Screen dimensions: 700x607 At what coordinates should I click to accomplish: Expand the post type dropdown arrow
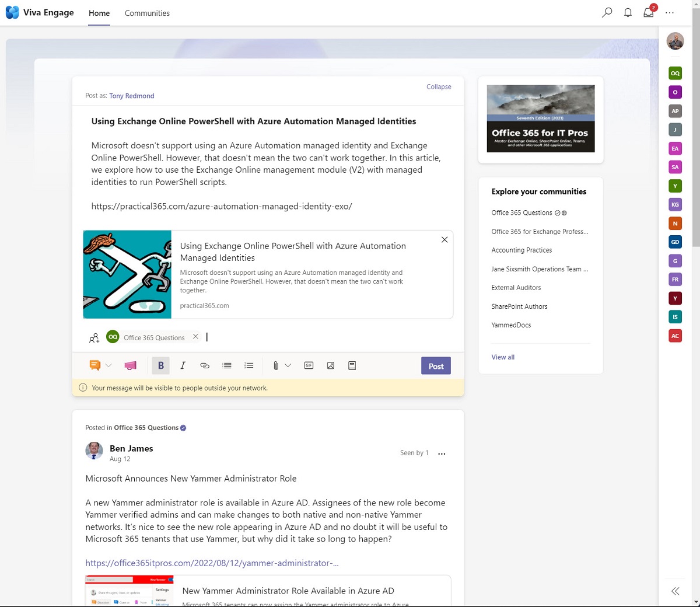108,365
